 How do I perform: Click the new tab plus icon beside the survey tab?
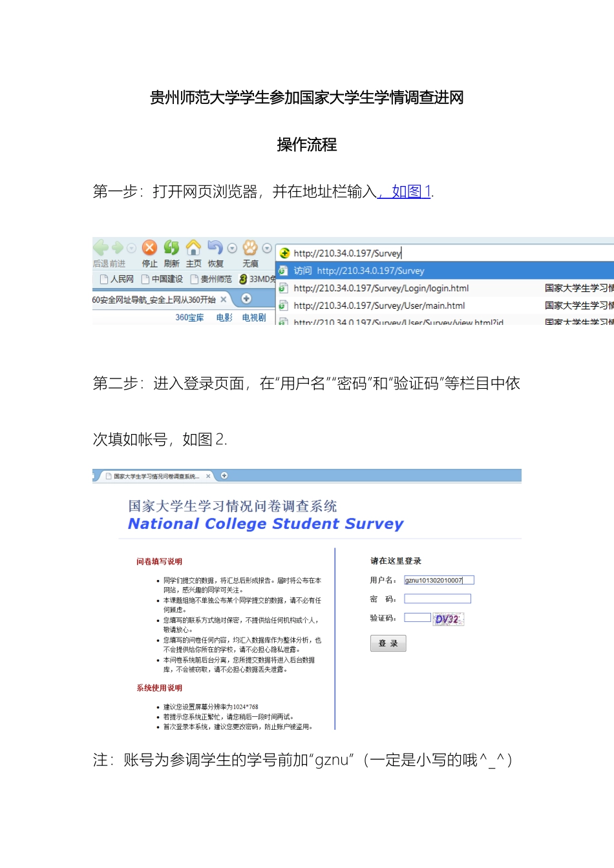click(x=224, y=475)
